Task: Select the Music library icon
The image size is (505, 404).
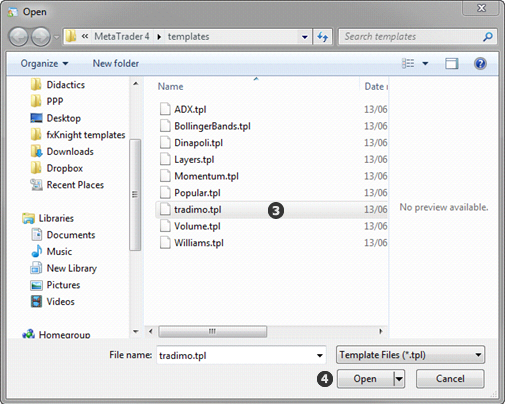Action: [x=37, y=251]
